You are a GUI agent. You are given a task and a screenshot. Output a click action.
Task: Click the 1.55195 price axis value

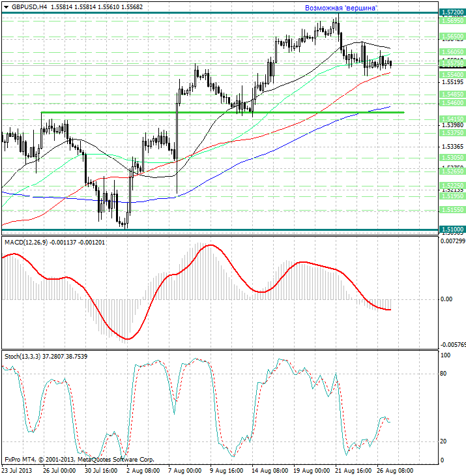point(452,82)
